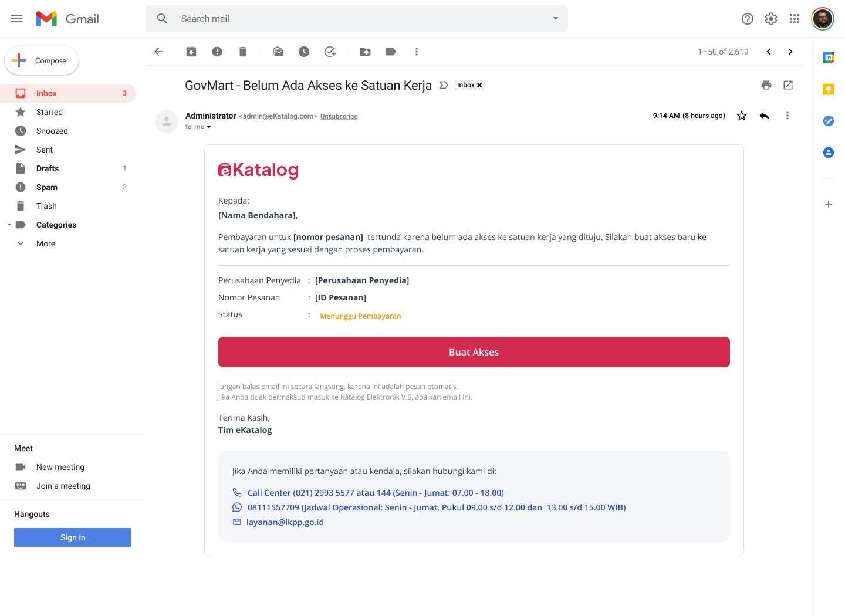Click the red Buat Akses button
Image resolution: width=845 pixels, height=616 pixels.
tap(474, 352)
